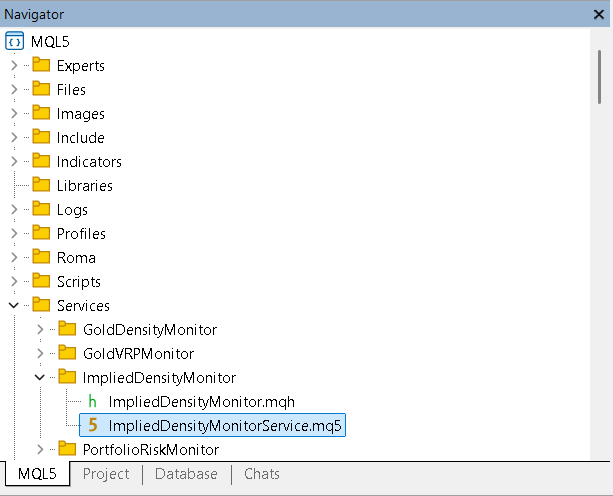The image size is (613, 496).
Task: Click the Libraries folder icon
Action: [x=41, y=185]
